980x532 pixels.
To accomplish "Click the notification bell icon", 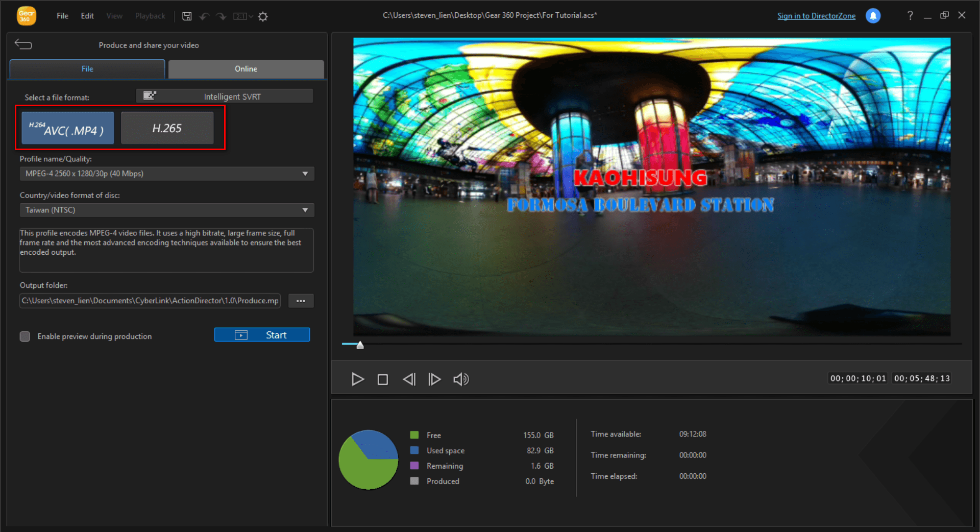I will tap(873, 16).
